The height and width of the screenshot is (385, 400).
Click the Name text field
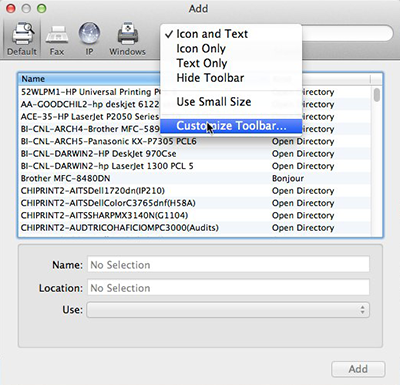click(228, 264)
